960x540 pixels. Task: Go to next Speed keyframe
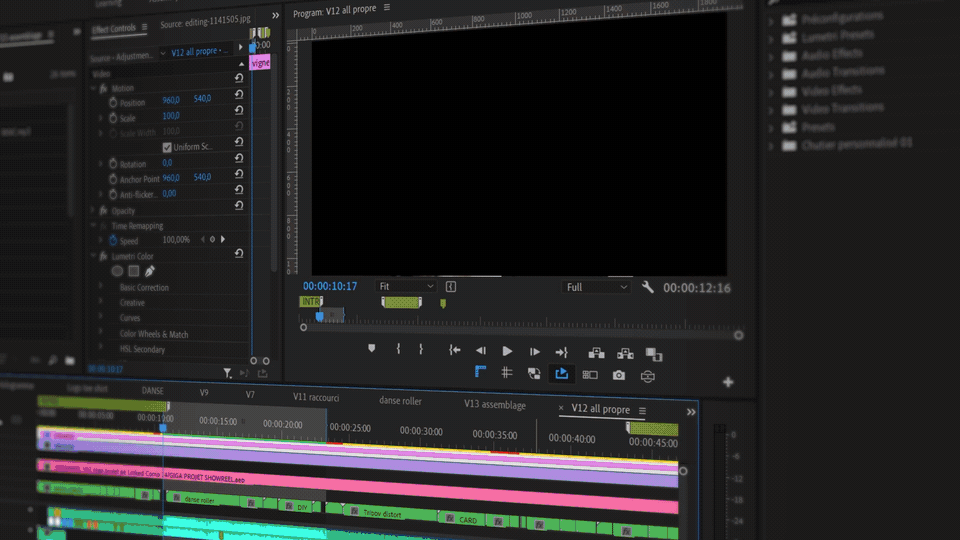pos(223,239)
